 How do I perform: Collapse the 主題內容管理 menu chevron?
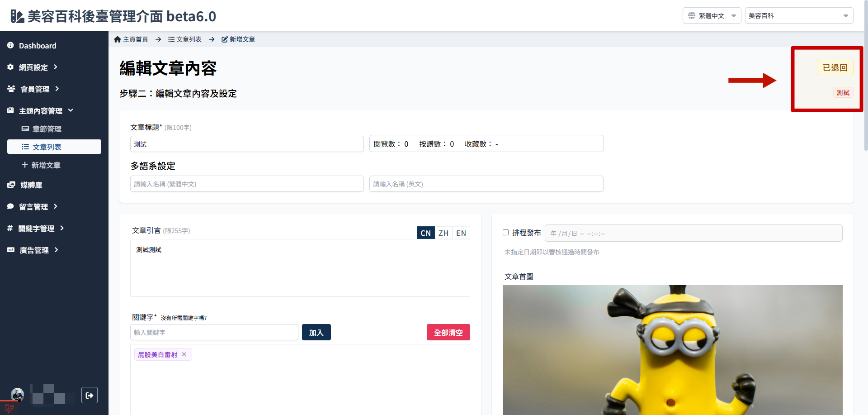pos(71,110)
